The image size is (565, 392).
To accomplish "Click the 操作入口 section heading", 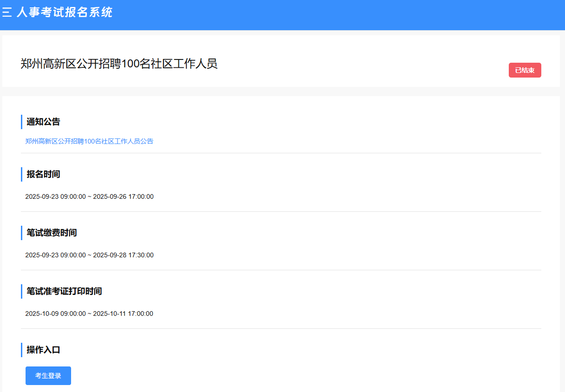I will pyautogui.click(x=43, y=350).
